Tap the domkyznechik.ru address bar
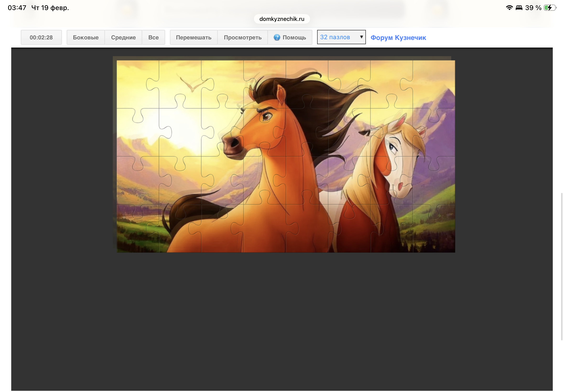564x392 pixels. [282, 19]
